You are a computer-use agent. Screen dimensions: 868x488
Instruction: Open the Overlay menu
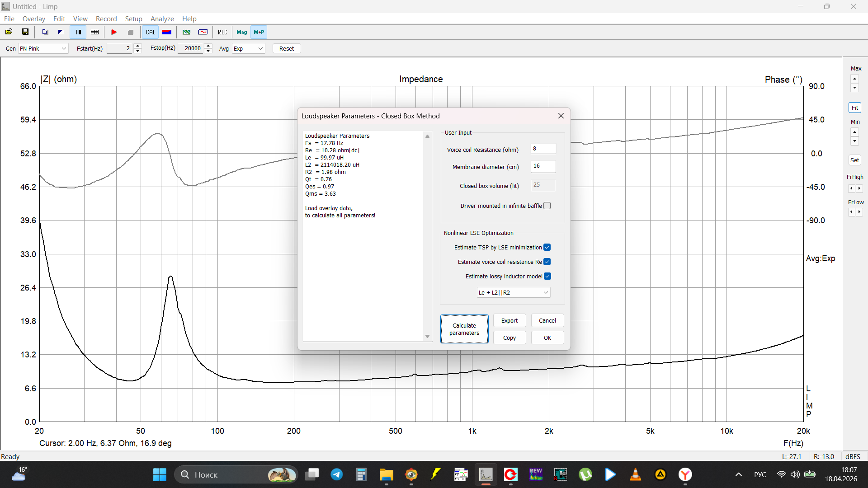(33, 19)
